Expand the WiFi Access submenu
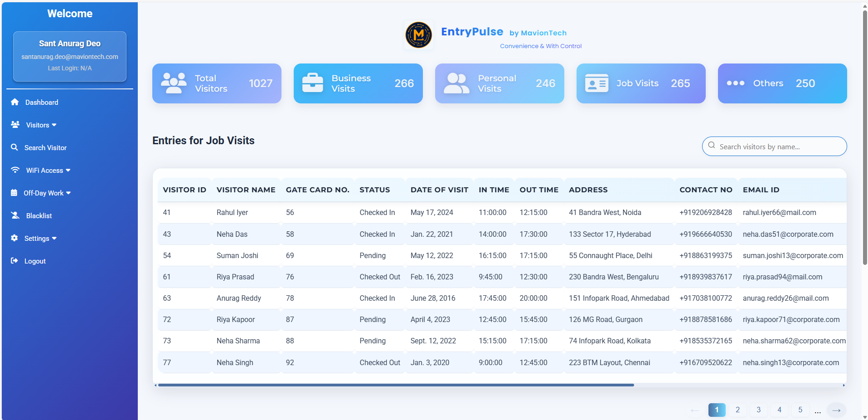This screenshot has width=868, height=420. (x=48, y=171)
